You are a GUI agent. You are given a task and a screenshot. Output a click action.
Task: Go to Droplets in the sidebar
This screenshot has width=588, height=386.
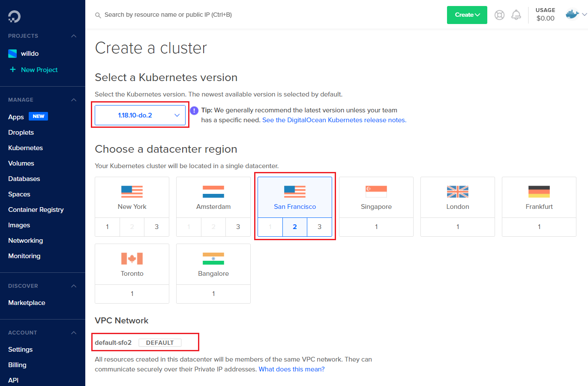coord(21,133)
